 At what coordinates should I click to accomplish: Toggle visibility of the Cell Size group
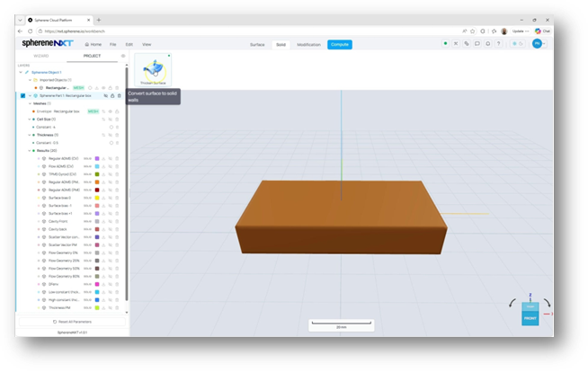click(111, 120)
